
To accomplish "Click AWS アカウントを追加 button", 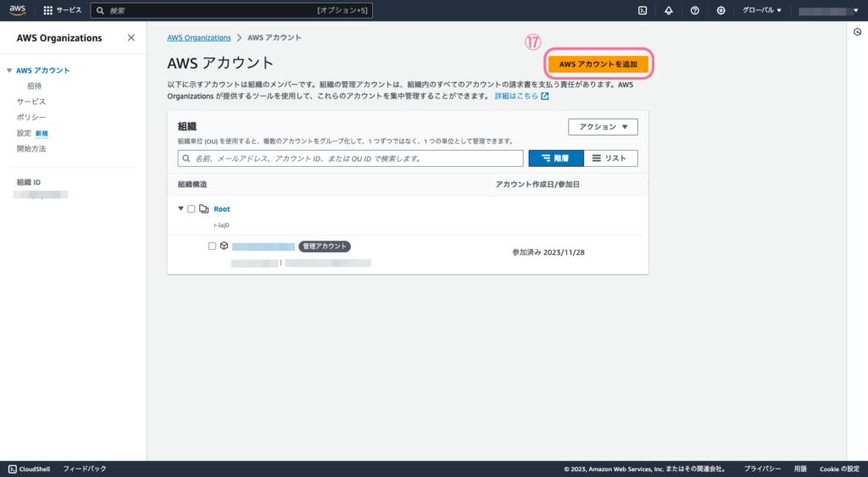I will pos(598,64).
